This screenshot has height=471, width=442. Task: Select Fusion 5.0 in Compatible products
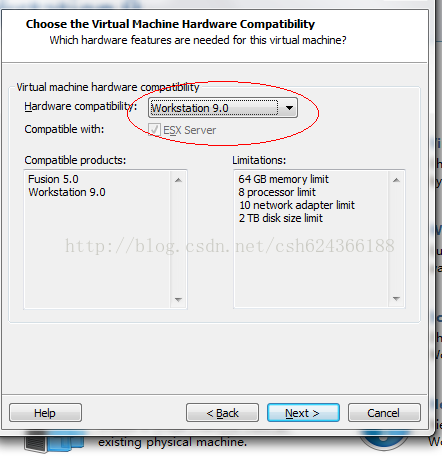pos(53,179)
